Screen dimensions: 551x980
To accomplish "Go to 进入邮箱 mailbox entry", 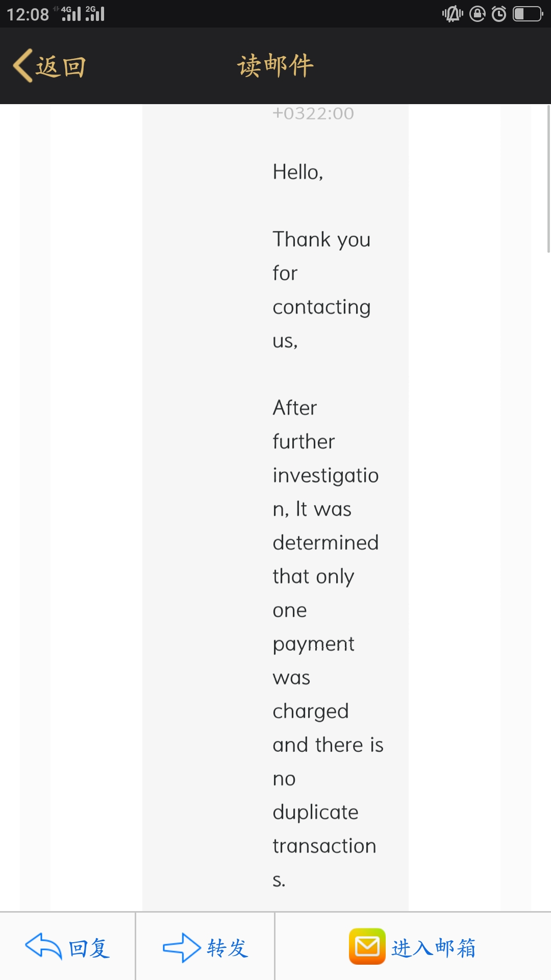I will click(434, 948).
